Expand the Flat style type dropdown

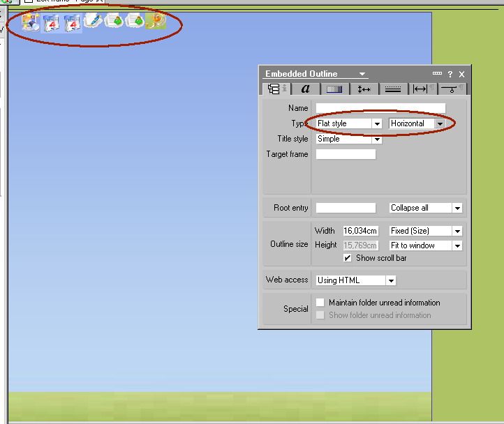pos(376,124)
